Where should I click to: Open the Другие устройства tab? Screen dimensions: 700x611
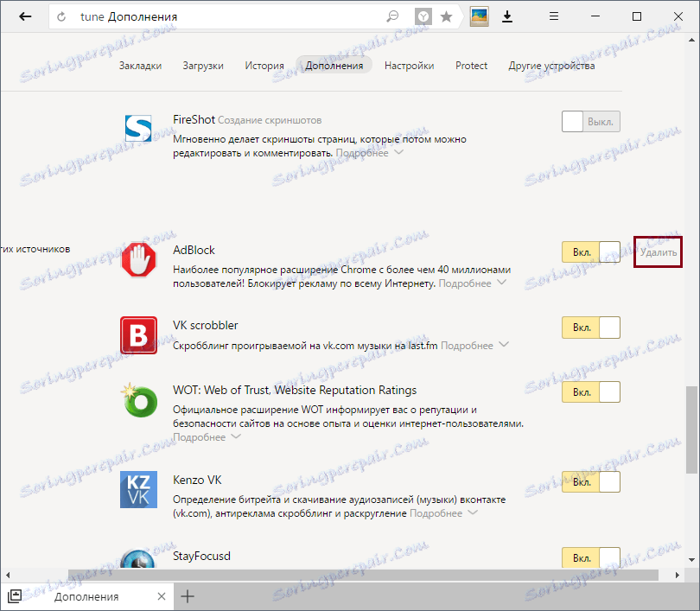tap(551, 66)
